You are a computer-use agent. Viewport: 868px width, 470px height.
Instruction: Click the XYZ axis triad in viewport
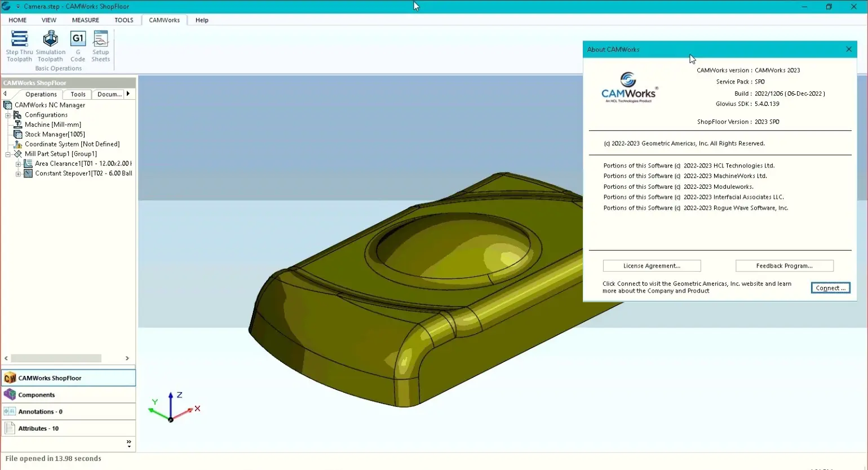174,407
